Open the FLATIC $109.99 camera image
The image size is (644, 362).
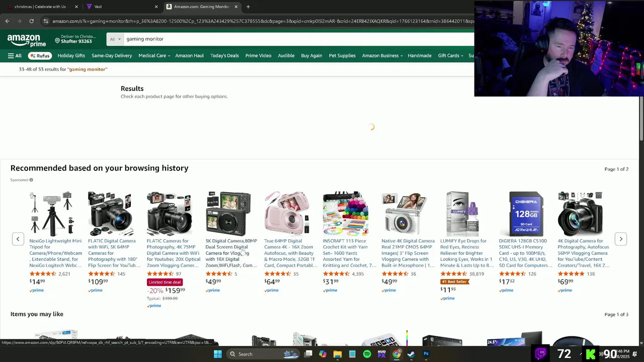coord(110,214)
